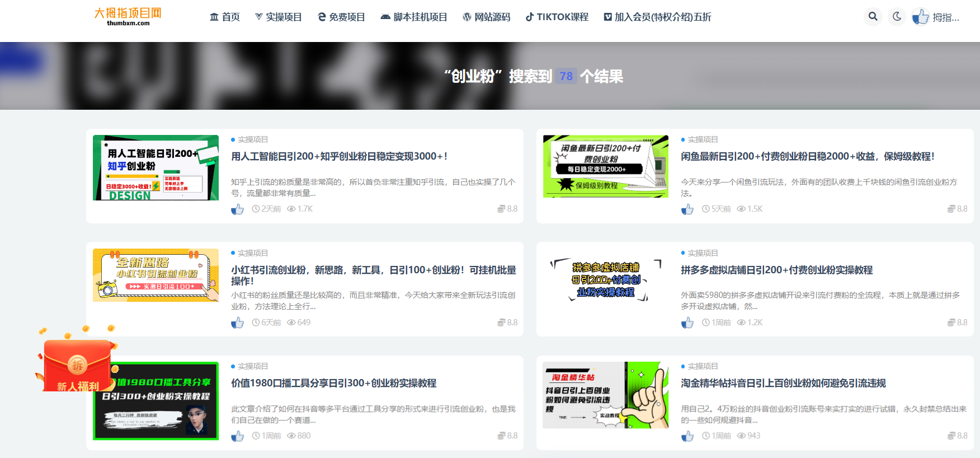Click 1.2K views count on 拼多多 card
Image resolution: width=980 pixels, height=458 pixels.
coord(750,323)
